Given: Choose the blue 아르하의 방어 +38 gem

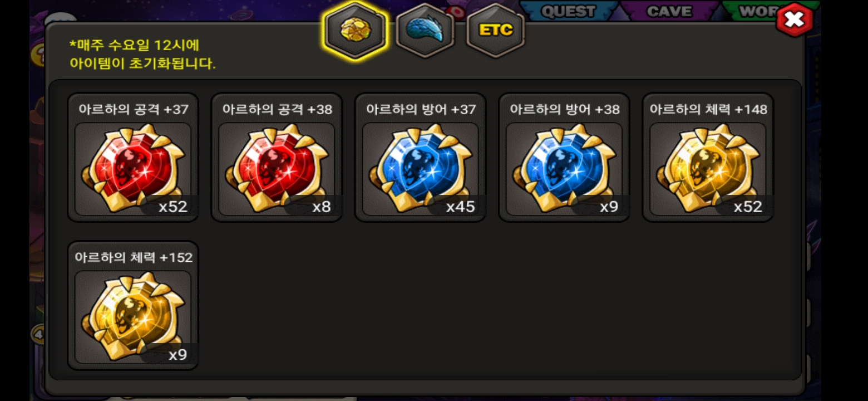Looking at the screenshot, I should pyautogui.click(x=564, y=169).
